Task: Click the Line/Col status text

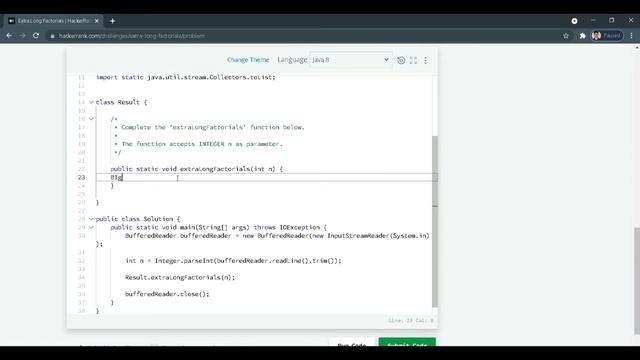Action: pyautogui.click(x=411, y=321)
